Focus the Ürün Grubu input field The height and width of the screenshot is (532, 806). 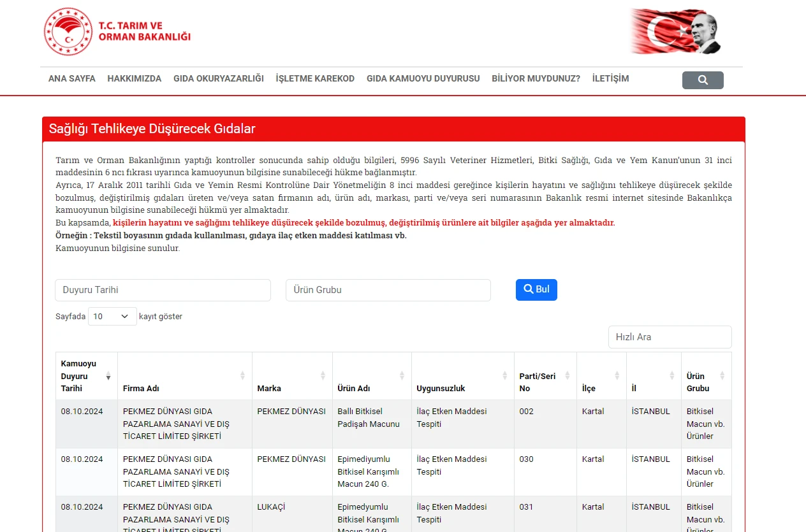388,290
